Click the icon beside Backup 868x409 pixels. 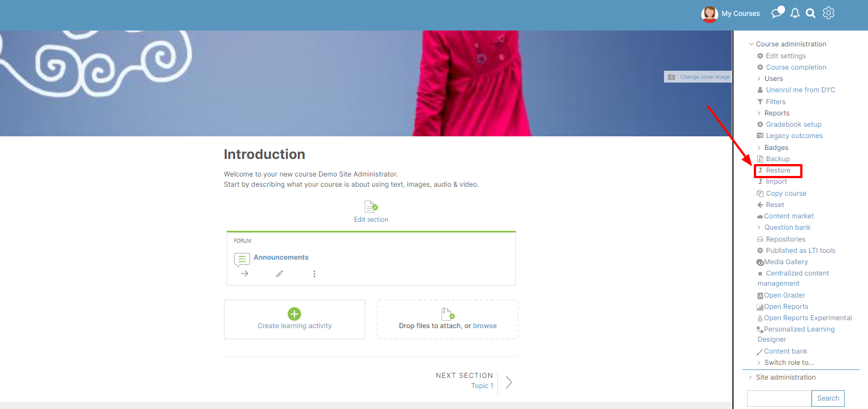point(760,159)
